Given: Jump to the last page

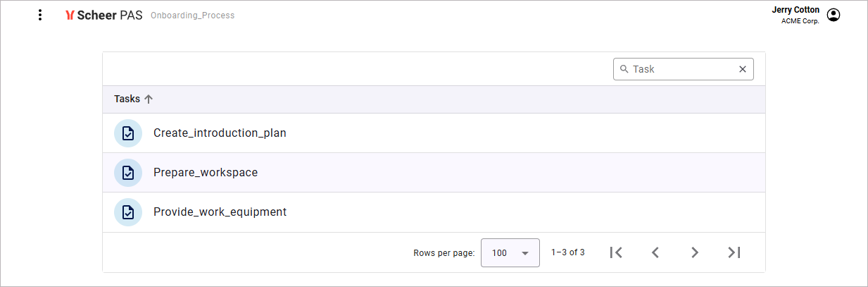Looking at the screenshot, I should click(x=734, y=252).
